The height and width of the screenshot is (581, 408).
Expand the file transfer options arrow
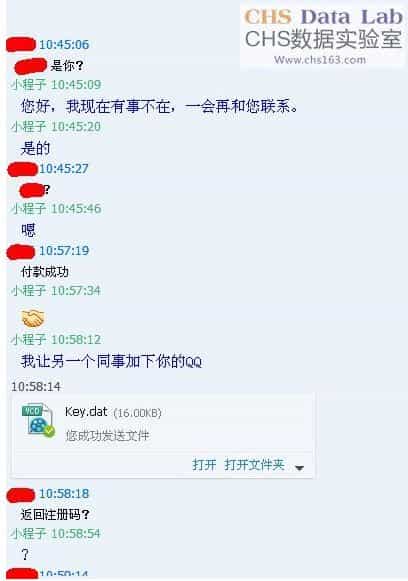(299, 468)
